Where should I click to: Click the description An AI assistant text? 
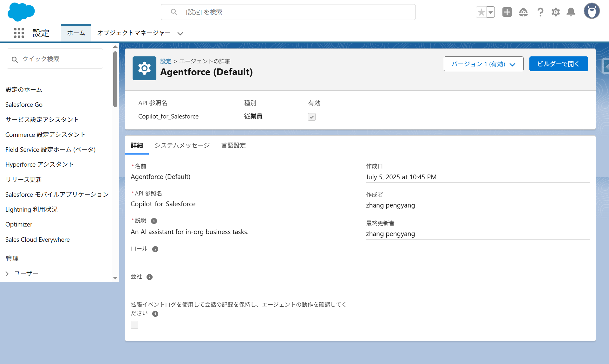pyautogui.click(x=190, y=232)
